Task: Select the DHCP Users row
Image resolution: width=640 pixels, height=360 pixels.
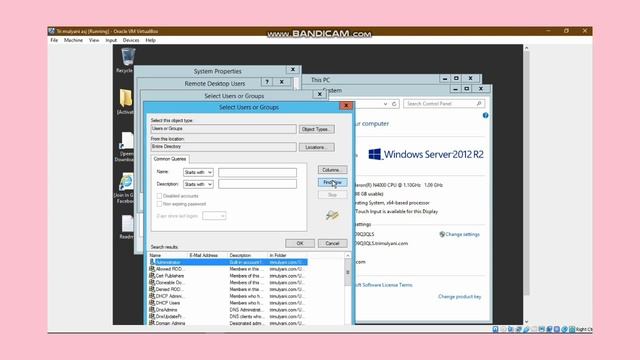Action: coord(228,303)
